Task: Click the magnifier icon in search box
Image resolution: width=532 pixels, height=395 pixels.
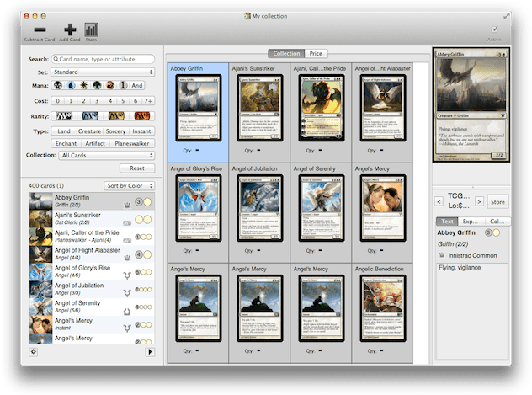Action: coord(56,59)
